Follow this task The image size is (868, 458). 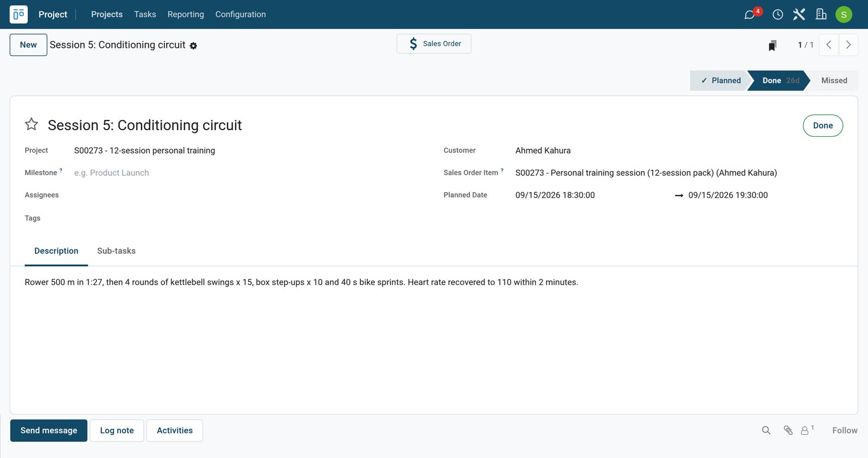845,430
